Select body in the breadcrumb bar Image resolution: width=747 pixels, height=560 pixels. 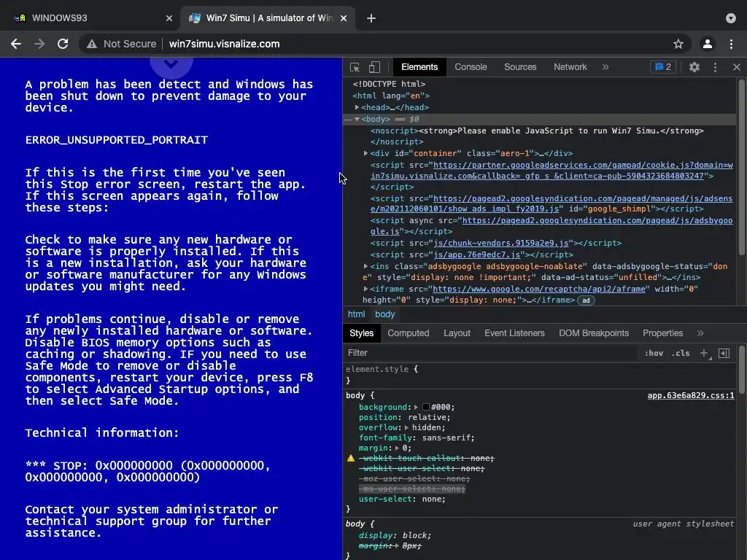(x=385, y=314)
